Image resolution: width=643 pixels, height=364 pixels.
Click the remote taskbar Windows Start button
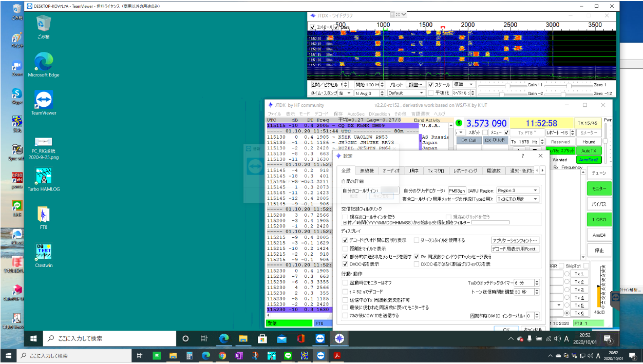34,338
